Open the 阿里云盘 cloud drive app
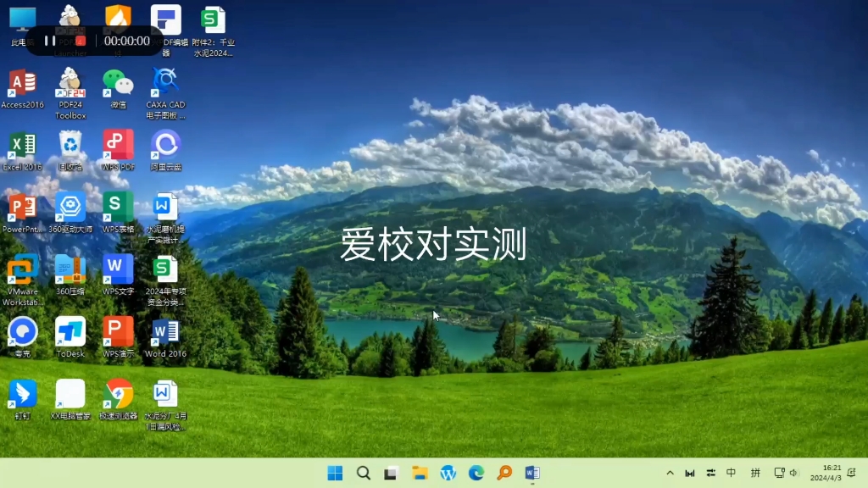The width and height of the screenshot is (868, 488). point(164,146)
